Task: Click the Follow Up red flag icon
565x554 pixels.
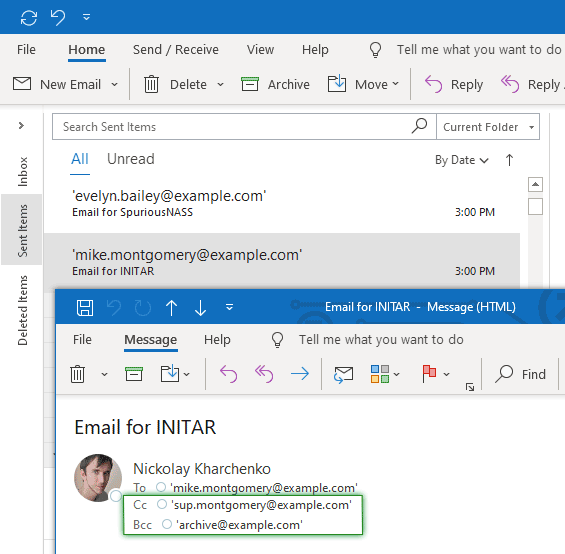Action: pos(429,374)
